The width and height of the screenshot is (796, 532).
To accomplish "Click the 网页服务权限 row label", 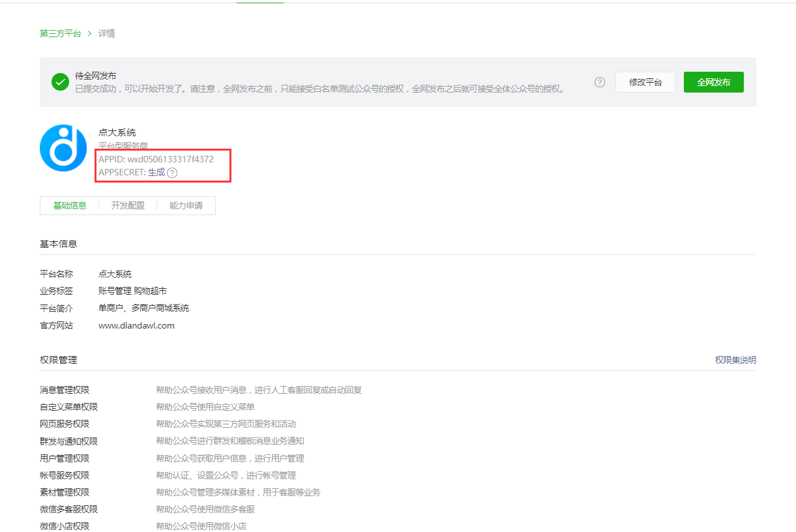I will pos(65,424).
